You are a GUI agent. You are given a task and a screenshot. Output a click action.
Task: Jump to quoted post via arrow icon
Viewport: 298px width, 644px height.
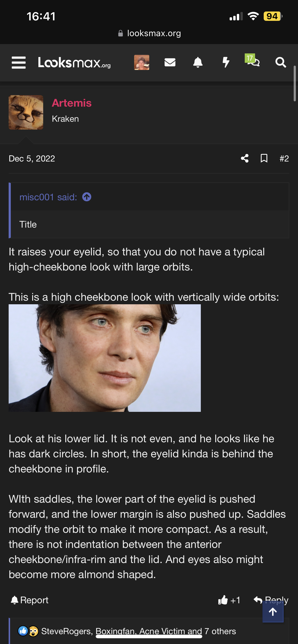click(87, 197)
